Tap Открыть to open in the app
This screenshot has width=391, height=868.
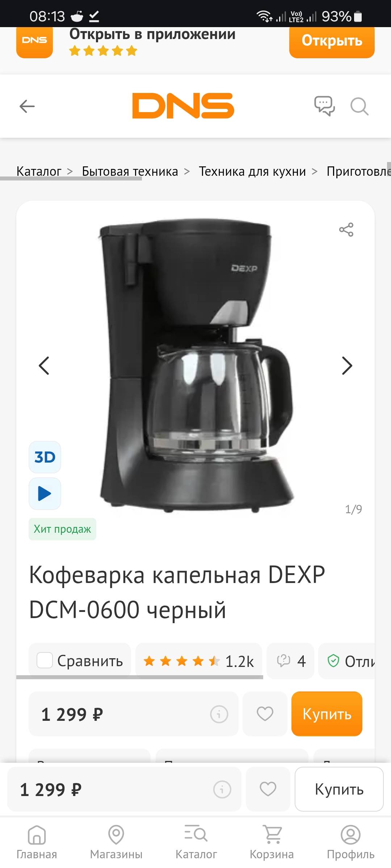332,41
